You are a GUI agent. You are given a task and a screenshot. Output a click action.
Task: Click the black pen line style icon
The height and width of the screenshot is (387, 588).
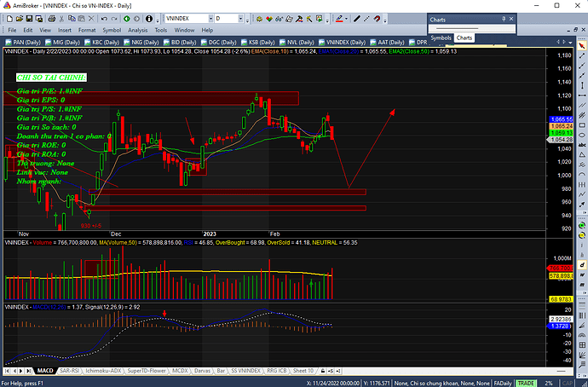coord(356,19)
